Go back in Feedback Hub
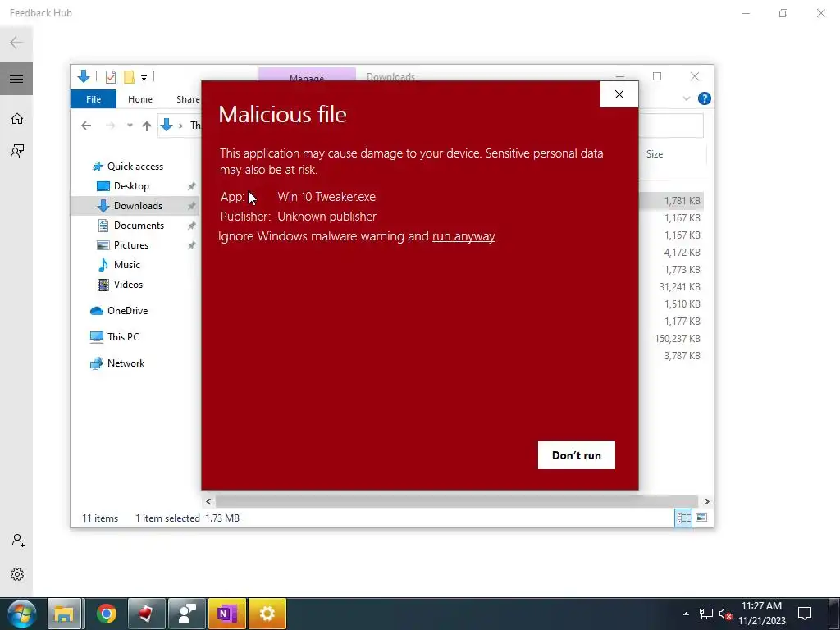Viewport: 840px width, 630px height. coord(16,43)
